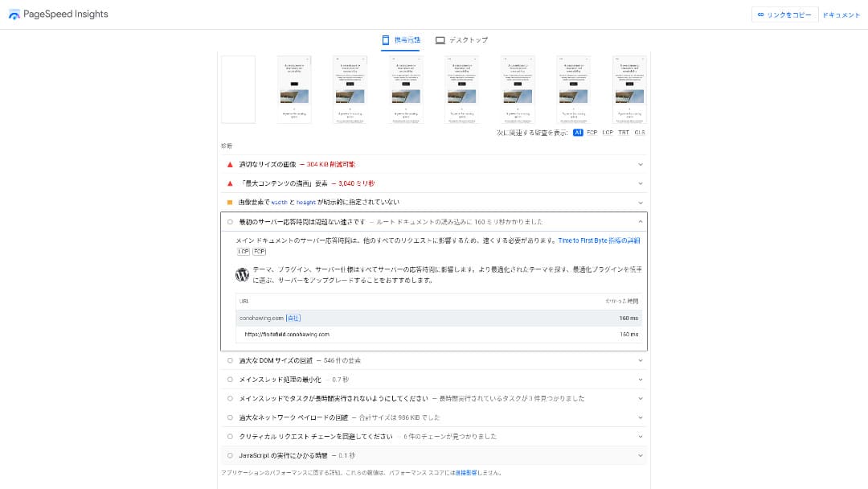Select the All audit filter
The image size is (868, 489).
point(578,132)
